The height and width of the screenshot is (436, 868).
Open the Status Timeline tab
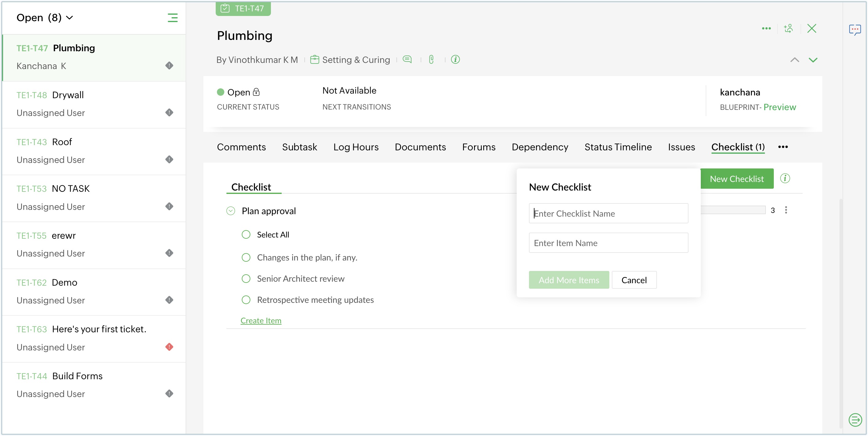[x=618, y=147]
